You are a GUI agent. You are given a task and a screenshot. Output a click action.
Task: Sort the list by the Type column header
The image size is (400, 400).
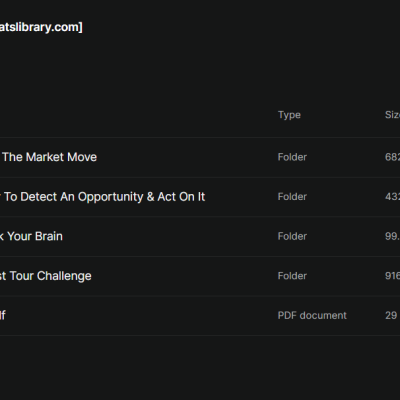289,115
